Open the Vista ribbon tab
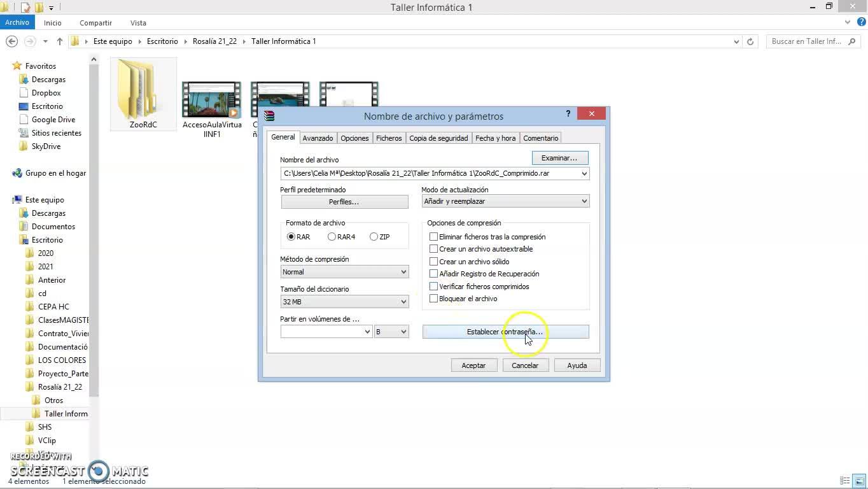868x489 pixels. [x=138, y=22]
